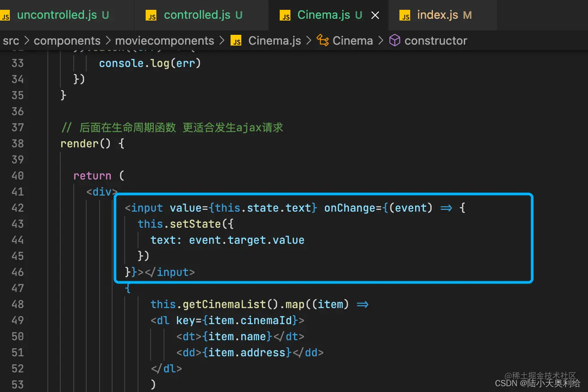Open the moviecomponents breadcrumb folder
588x392 pixels.
164,41
